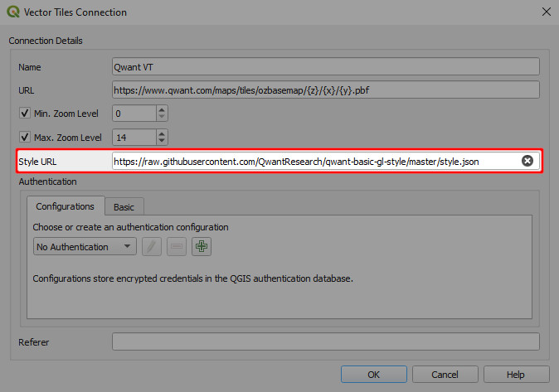Add new authentication configuration plus icon
This screenshot has width=559, height=392.
tap(202, 247)
